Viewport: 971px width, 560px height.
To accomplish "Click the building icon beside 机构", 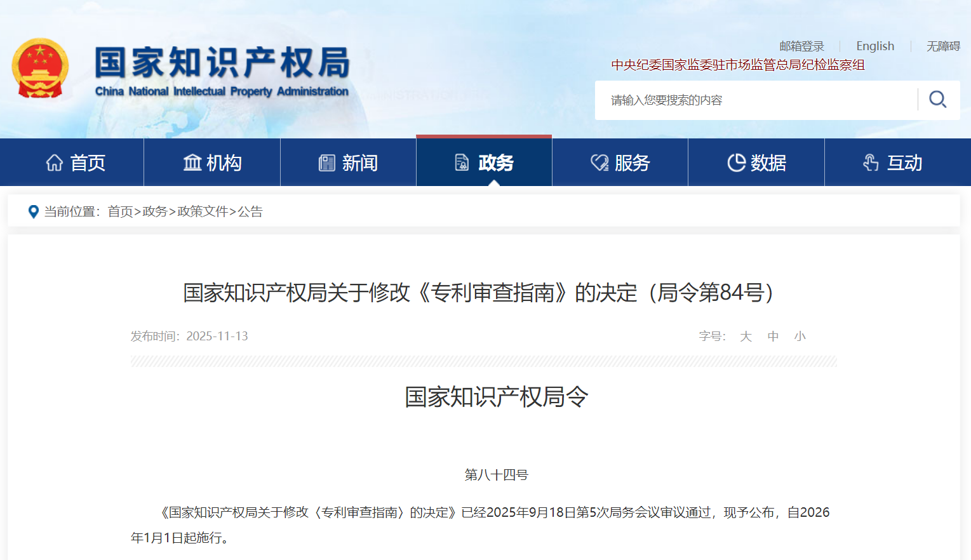I will [x=192, y=163].
